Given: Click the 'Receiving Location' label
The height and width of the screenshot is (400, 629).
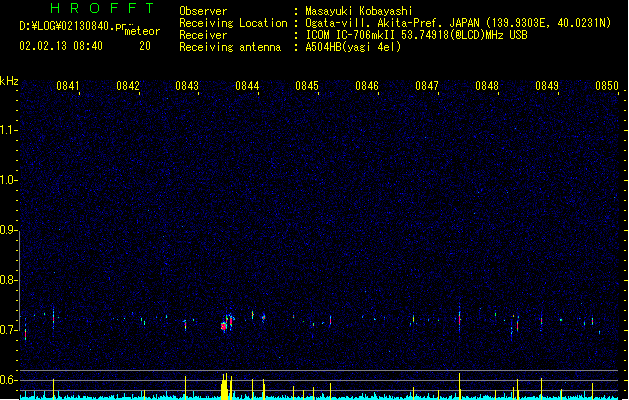Looking at the screenshot, I should click(233, 23).
